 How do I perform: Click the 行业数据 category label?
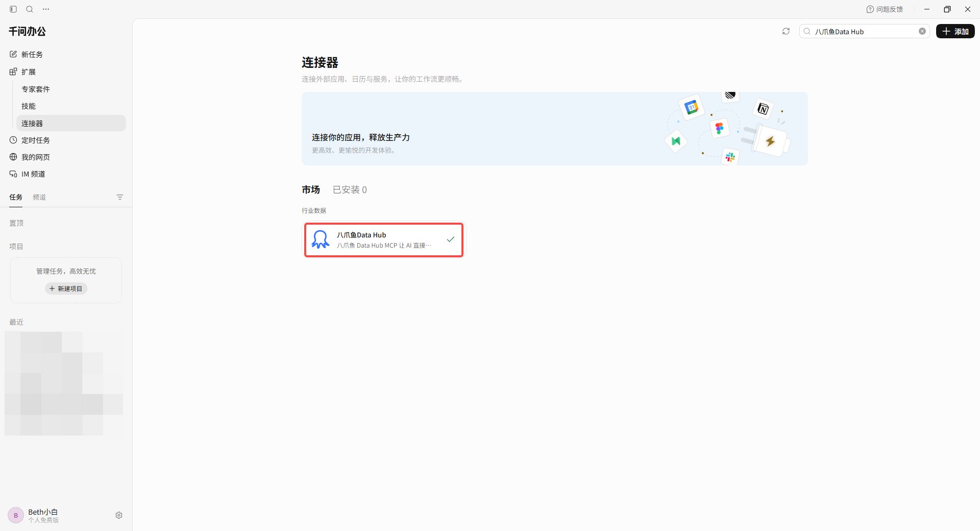pyautogui.click(x=314, y=210)
